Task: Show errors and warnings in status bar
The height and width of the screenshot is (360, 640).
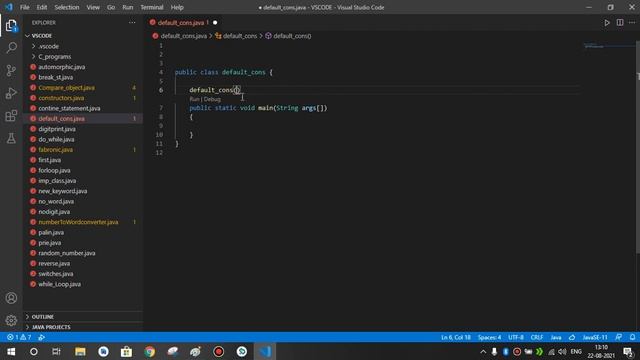Action: [19, 338]
